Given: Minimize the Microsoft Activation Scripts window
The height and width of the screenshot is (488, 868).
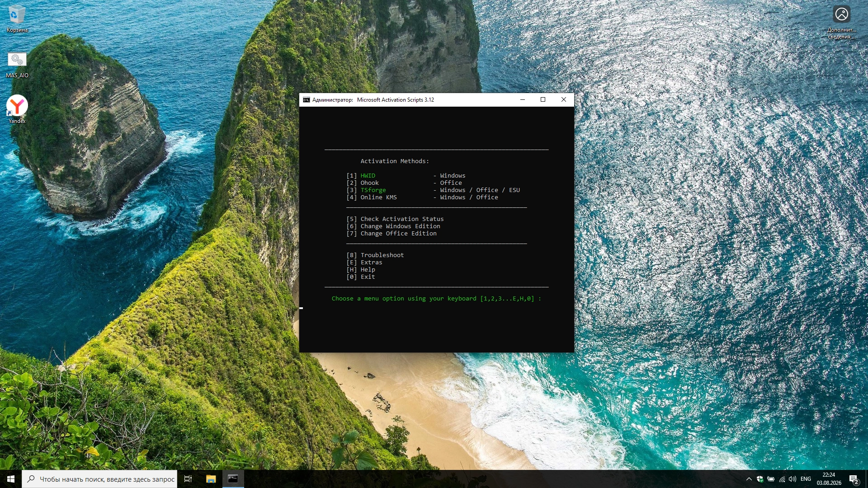Looking at the screenshot, I should tap(523, 100).
